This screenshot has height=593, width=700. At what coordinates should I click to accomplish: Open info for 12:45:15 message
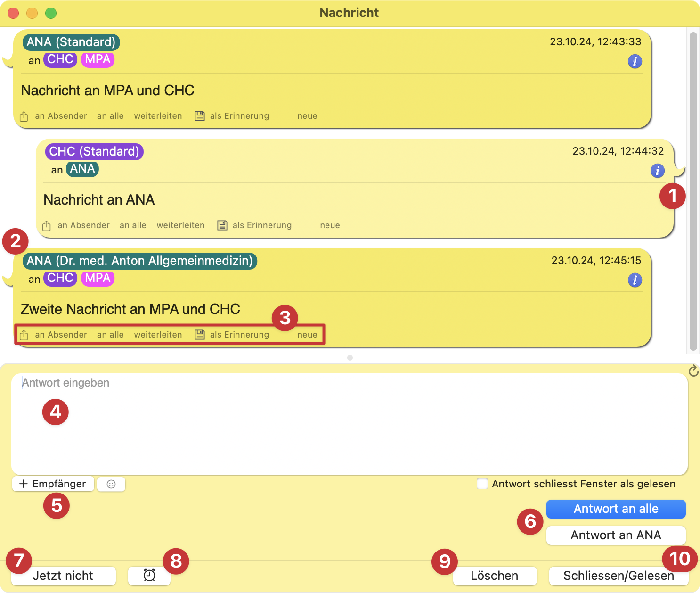coord(635,280)
